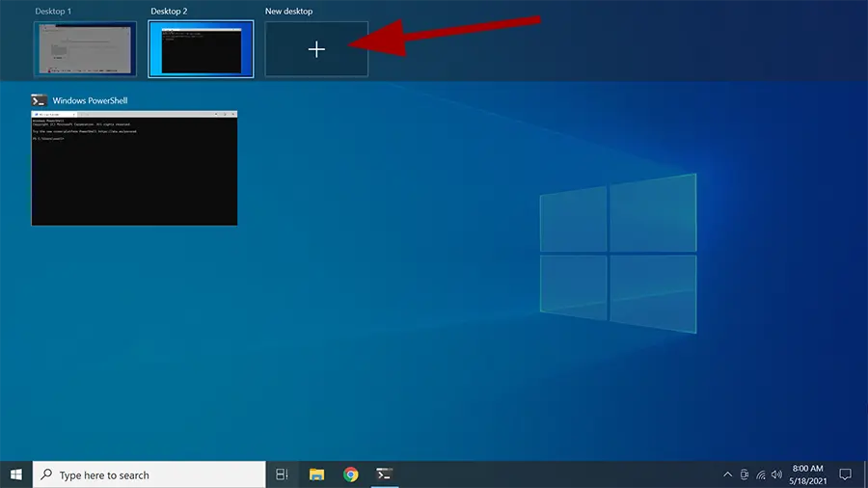
Task: Click the 'Desktop 1' text label
Action: (53, 12)
